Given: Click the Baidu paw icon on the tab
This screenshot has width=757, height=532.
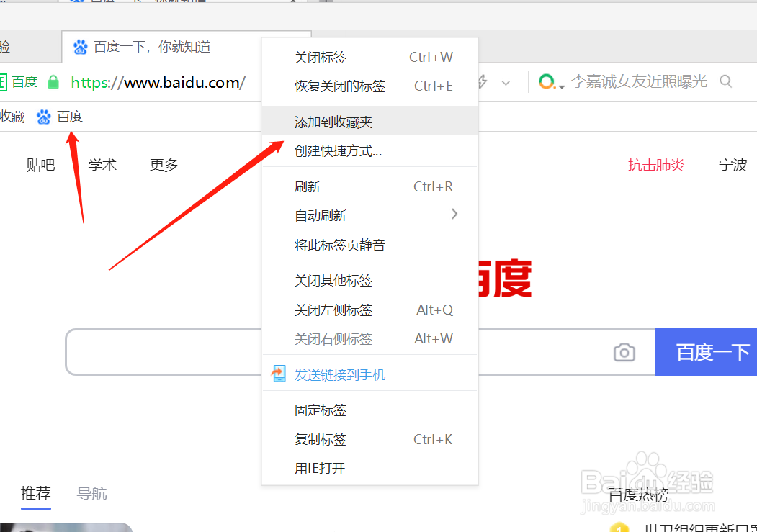Looking at the screenshot, I should pos(80,47).
